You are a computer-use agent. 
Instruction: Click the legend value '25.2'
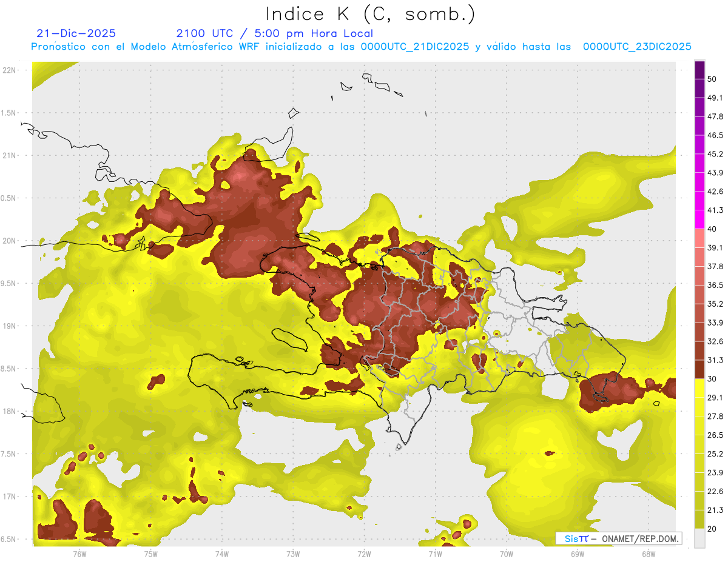click(715, 454)
